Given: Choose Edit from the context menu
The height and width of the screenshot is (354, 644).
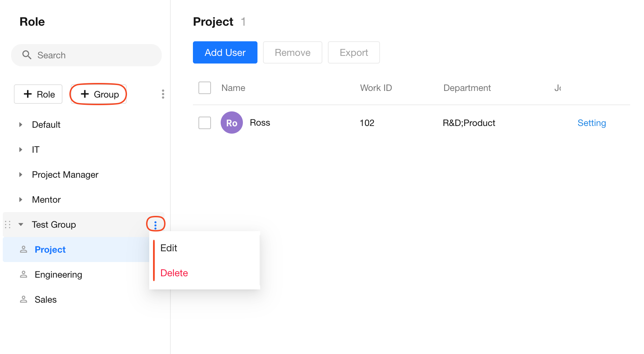Looking at the screenshot, I should pos(169,248).
